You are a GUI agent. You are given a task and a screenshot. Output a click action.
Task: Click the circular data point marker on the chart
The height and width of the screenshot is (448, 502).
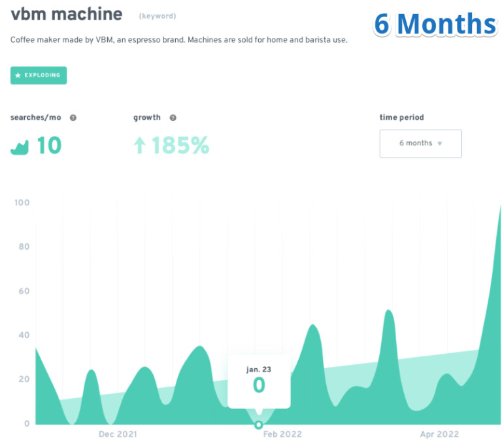tap(259, 424)
